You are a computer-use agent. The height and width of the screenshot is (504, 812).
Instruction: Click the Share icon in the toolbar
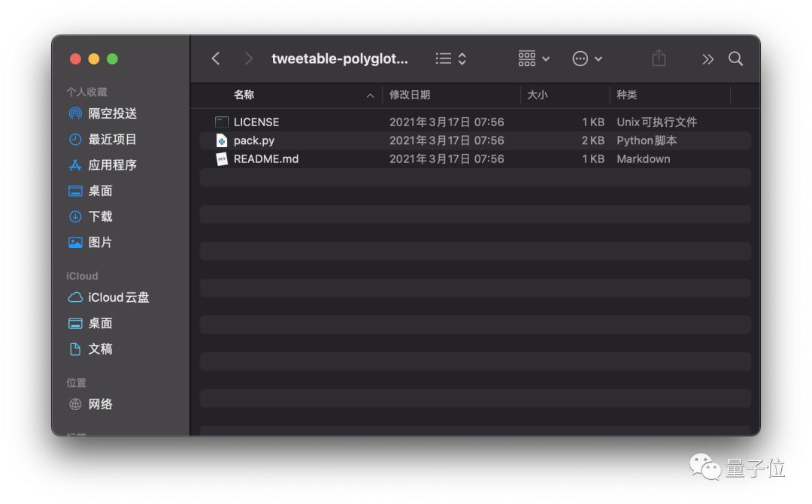(x=659, y=58)
